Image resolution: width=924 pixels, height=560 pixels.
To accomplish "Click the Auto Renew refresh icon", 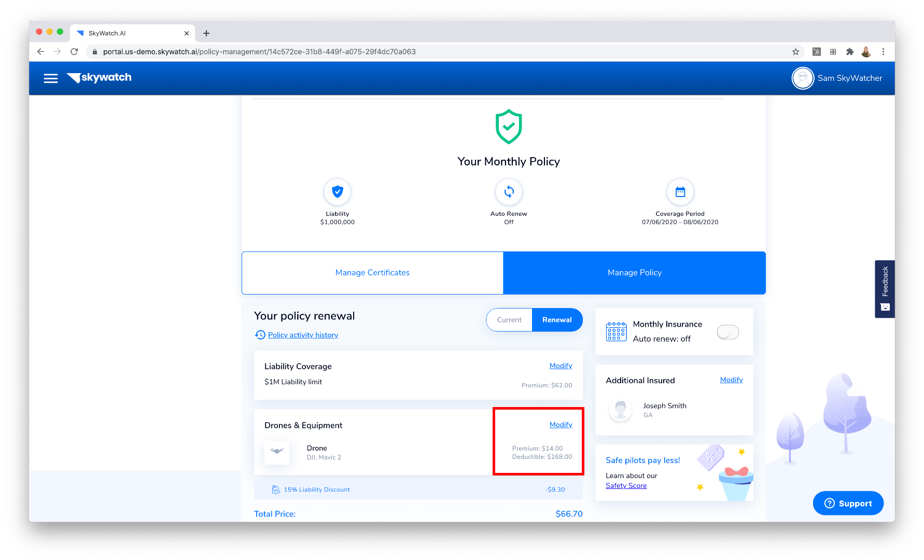I will pyautogui.click(x=509, y=192).
